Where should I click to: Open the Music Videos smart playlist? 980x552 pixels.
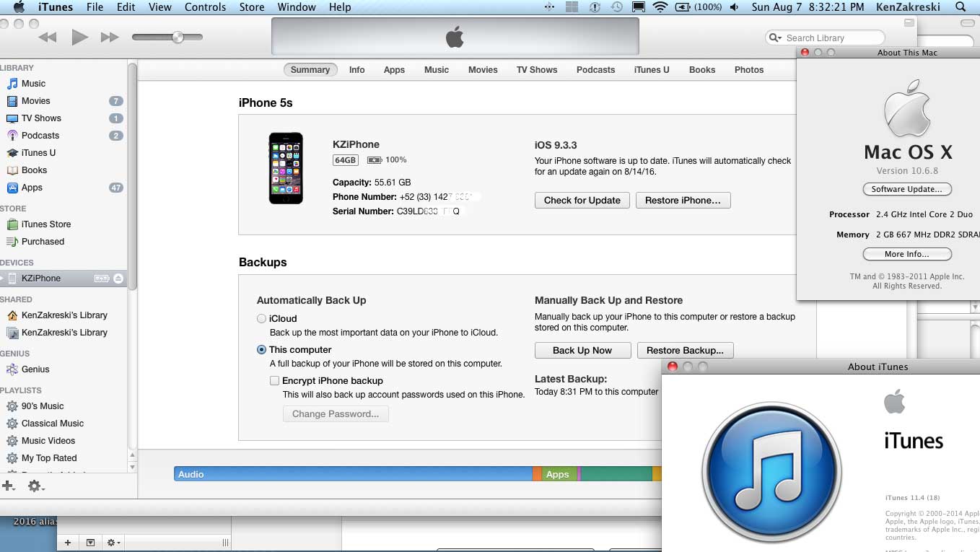coord(48,441)
